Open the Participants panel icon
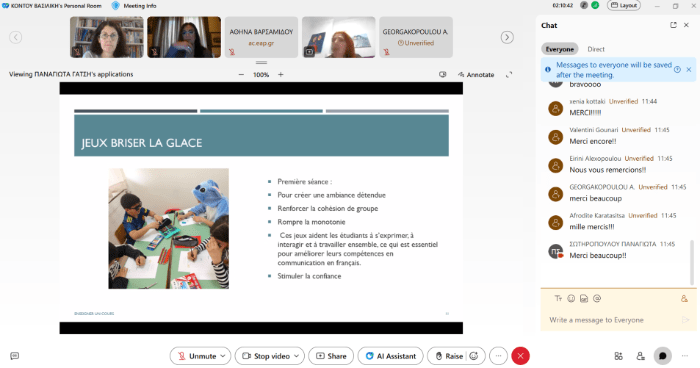The image size is (700, 368). coord(641,356)
